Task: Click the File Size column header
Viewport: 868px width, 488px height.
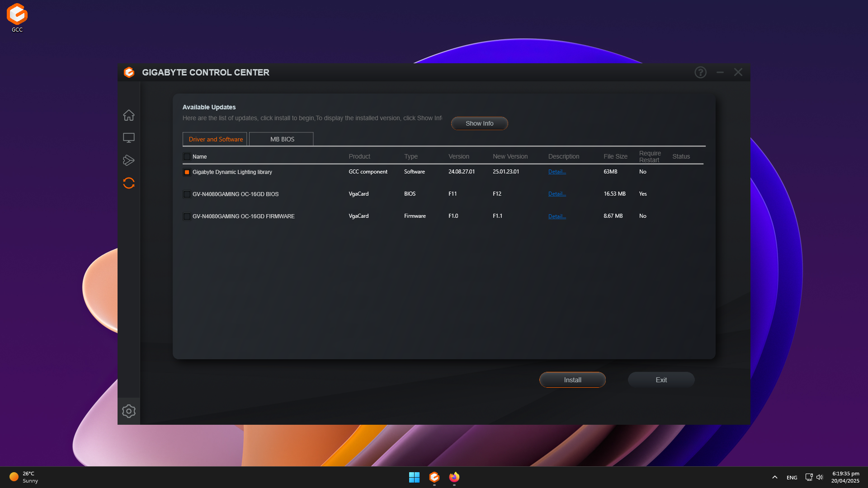Action: (x=615, y=156)
